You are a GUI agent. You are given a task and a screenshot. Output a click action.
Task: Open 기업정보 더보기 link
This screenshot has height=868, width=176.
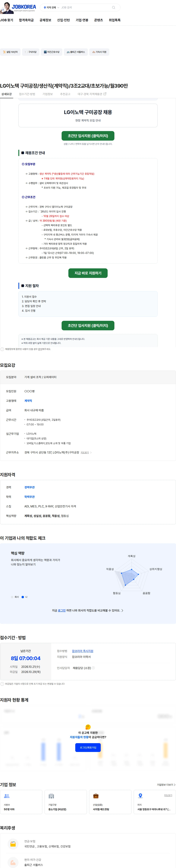pyautogui.click(x=166, y=784)
